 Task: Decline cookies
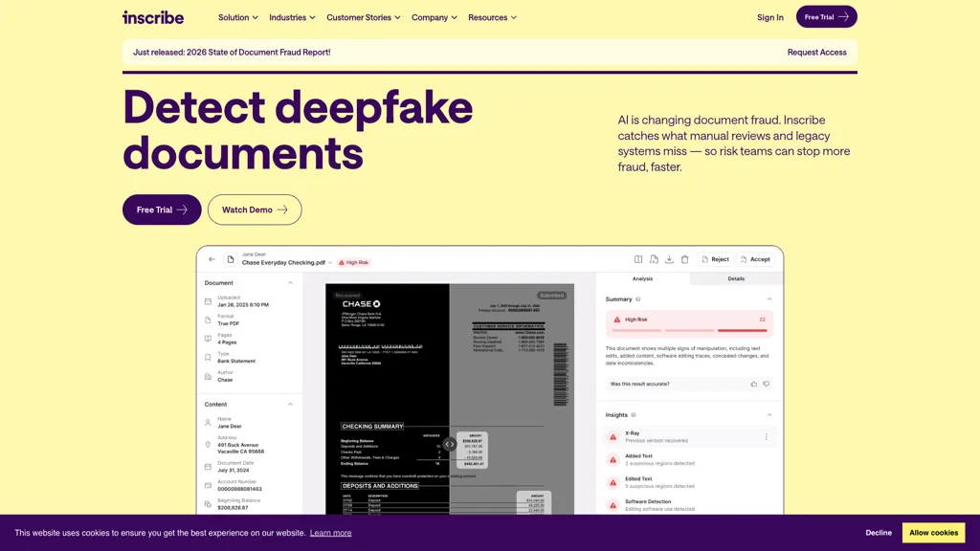(879, 533)
